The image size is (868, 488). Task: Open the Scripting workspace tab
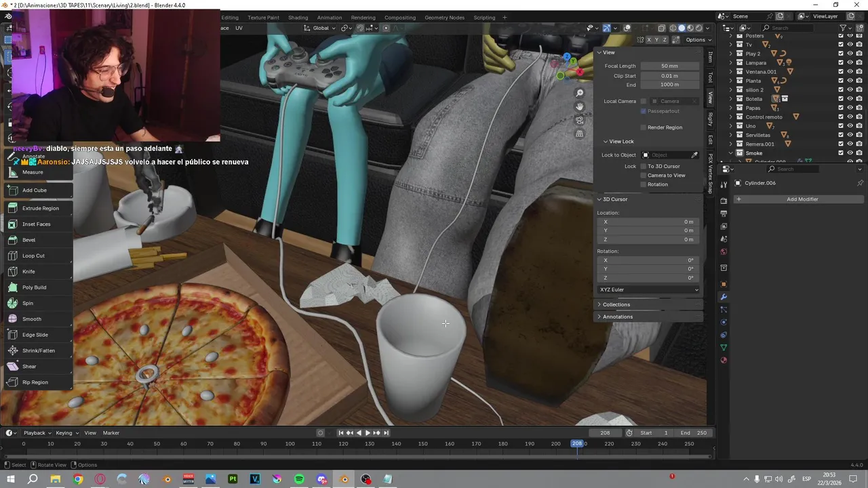point(484,18)
